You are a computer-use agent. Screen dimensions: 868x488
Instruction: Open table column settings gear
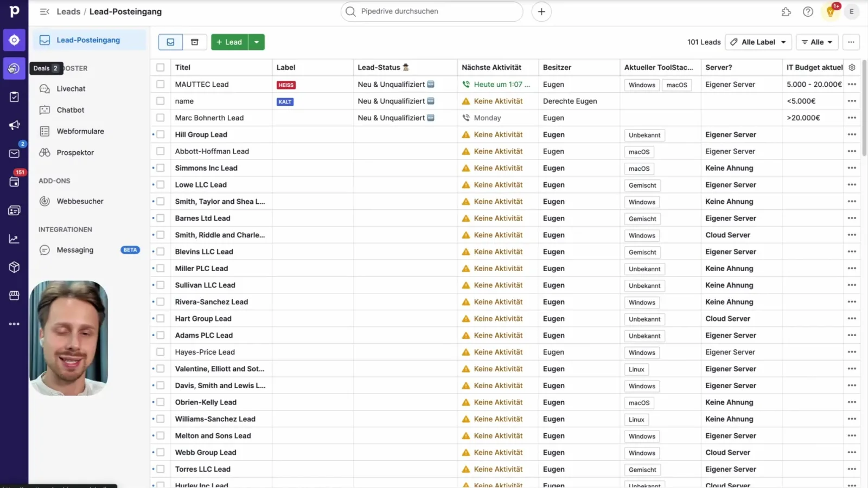852,67
